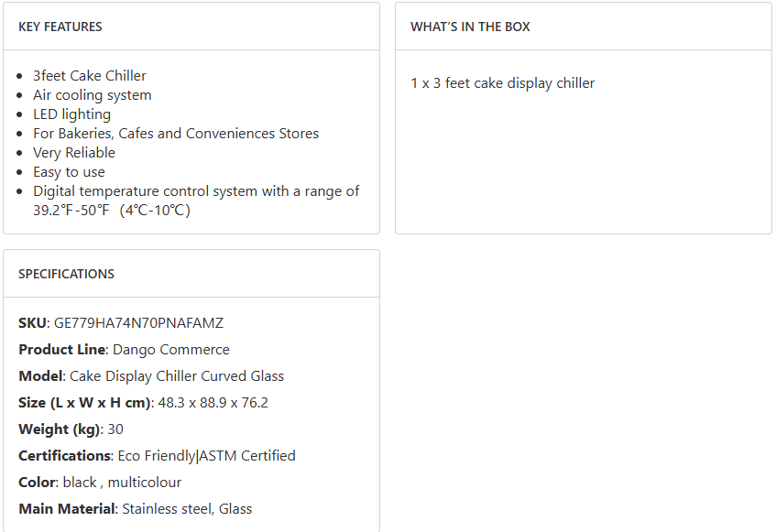This screenshot has height=532, width=776.
Task: Click the 'LED lighting' bullet point
Action: (71, 114)
